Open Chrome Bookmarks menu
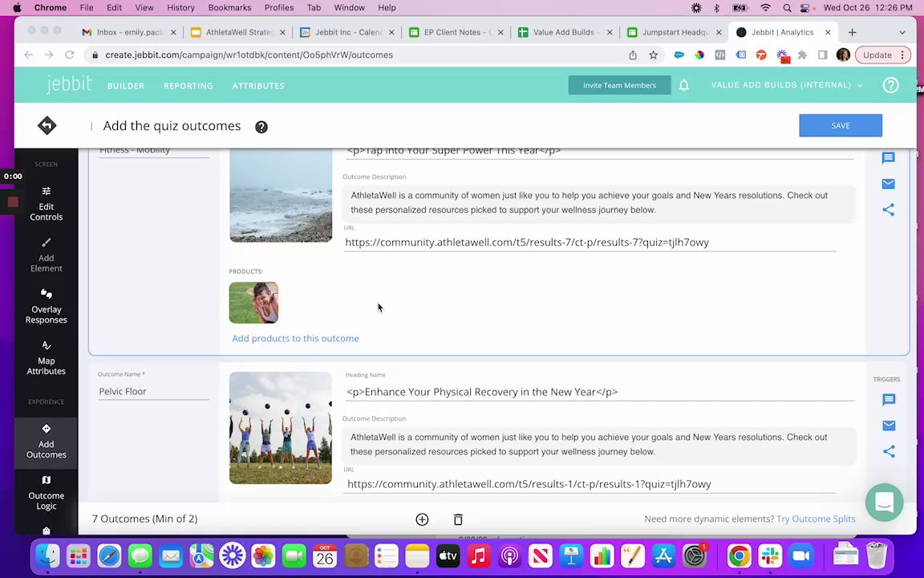 point(230,8)
